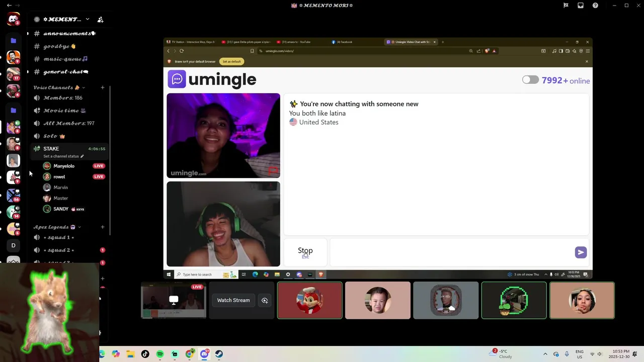Switch to TV Station Interactive Map tab
Image resolution: width=644 pixels, height=362 pixels.
192,42
